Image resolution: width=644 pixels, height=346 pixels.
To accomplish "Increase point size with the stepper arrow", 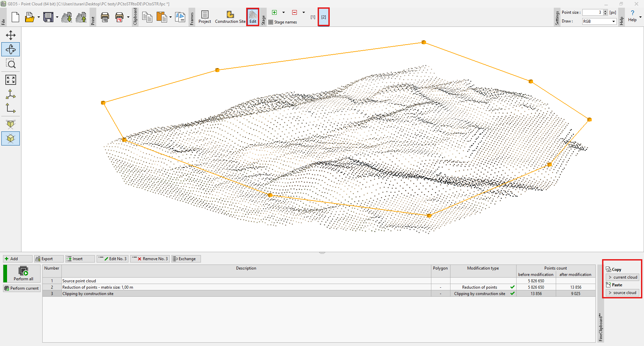I will point(605,11).
